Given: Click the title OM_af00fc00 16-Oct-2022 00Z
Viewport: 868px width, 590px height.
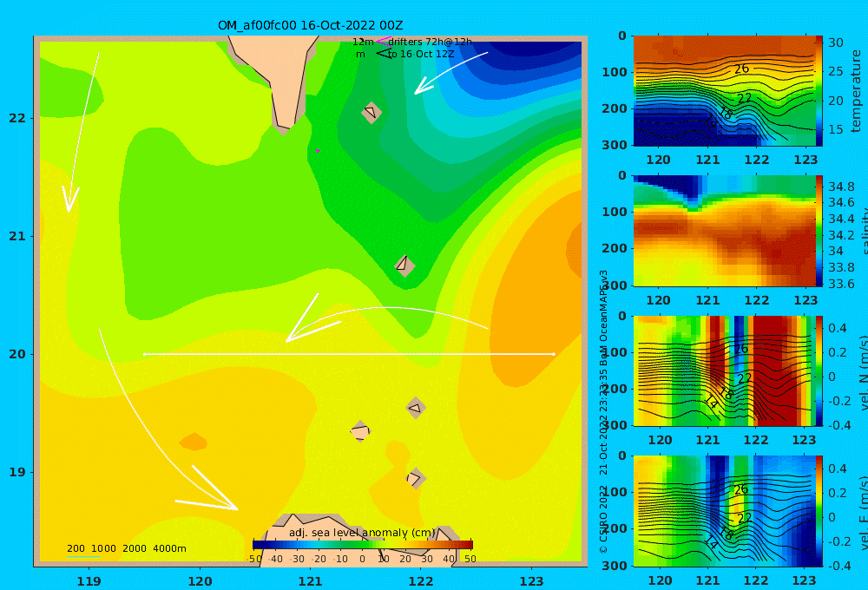Looking at the screenshot, I should pos(310,25).
